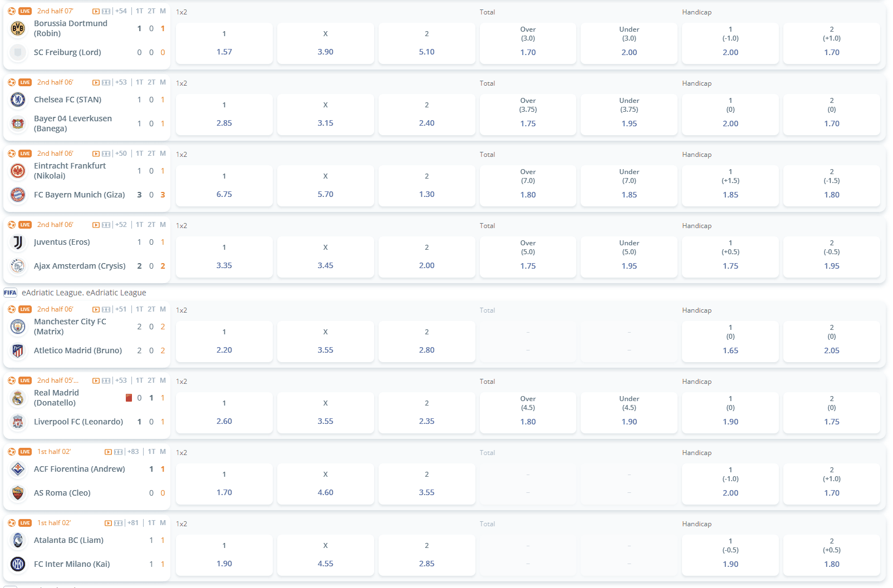This screenshot has height=588, width=893.
Task: Click the Manchester City FC crest
Action: tap(18, 327)
